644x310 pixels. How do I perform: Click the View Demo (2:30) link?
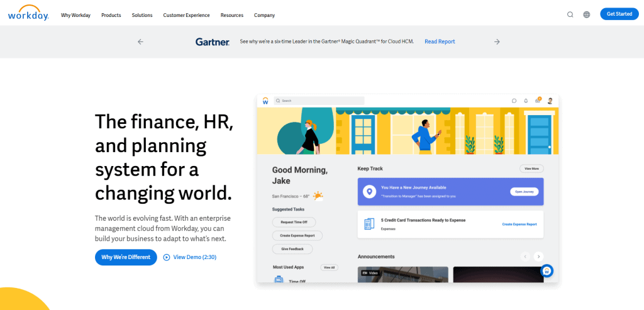195,257
